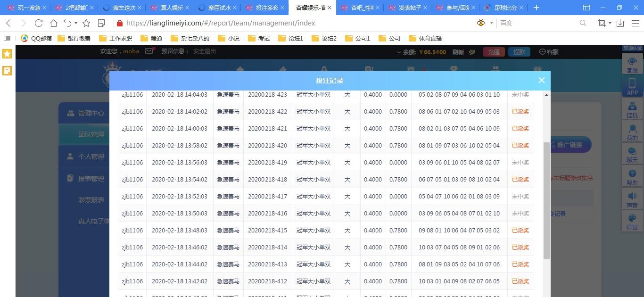Click the browser back arrow

8,23
